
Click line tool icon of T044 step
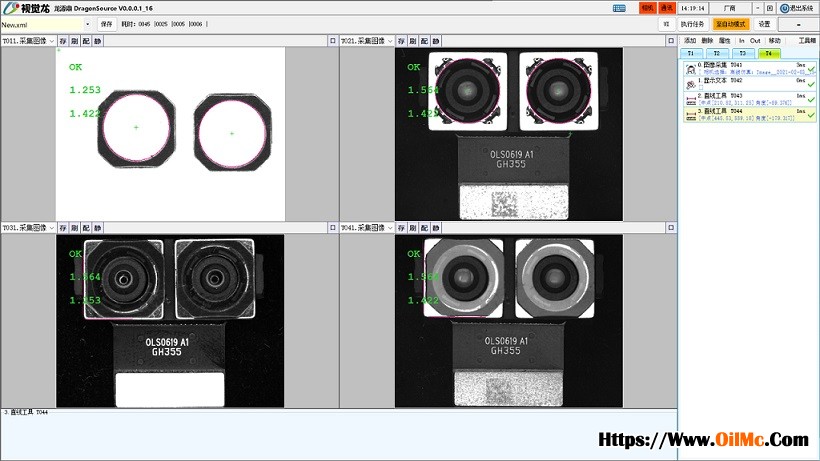pyautogui.click(x=691, y=115)
